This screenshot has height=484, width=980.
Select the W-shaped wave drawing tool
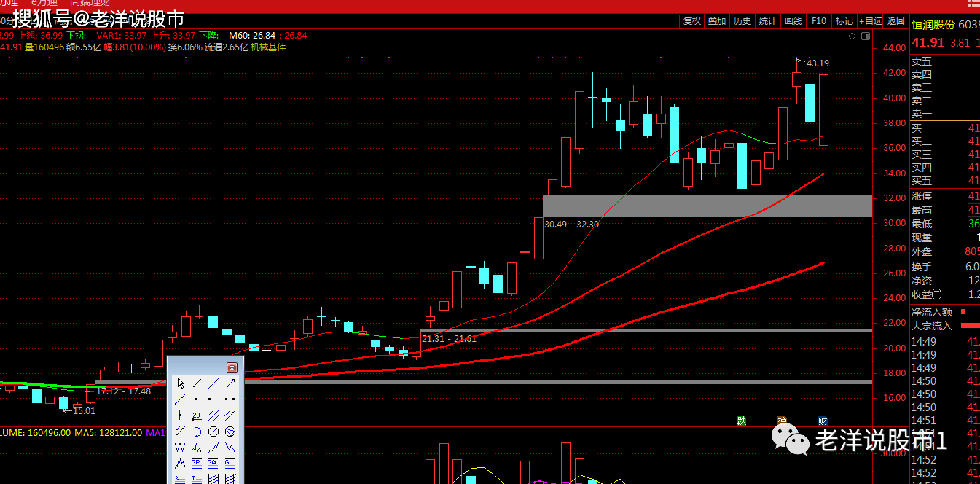[x=180, y=447]
